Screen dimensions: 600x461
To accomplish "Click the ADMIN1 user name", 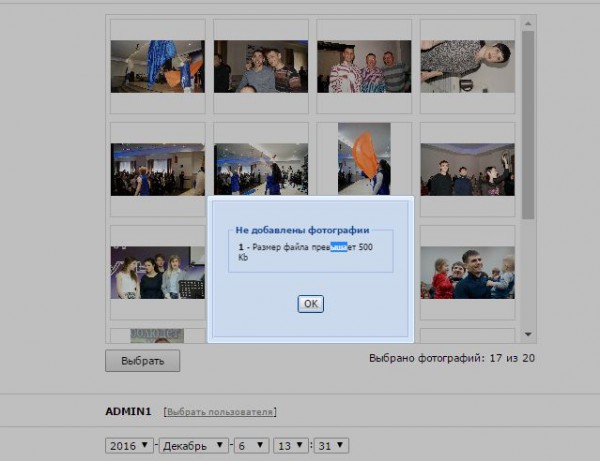I will (128, 412).
